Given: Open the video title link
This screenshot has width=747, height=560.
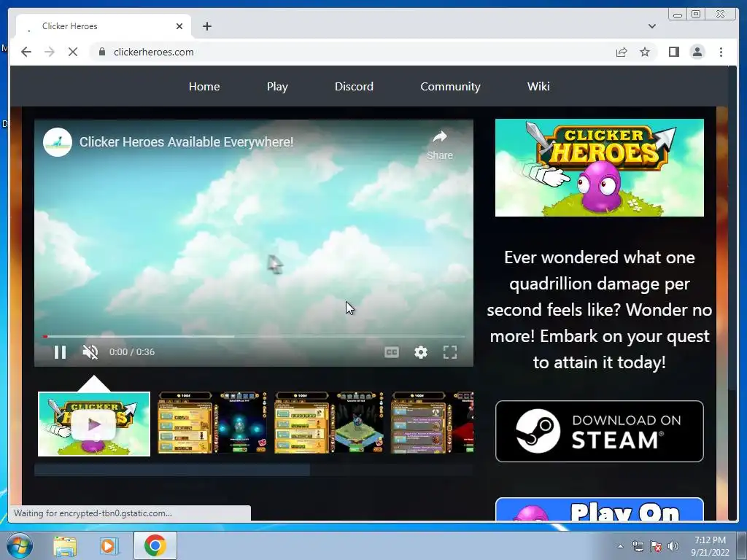Looking at the screenshot, I should coord(186,142).
